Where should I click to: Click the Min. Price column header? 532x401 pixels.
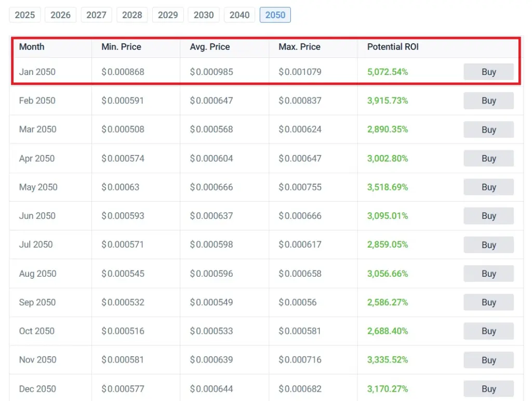(x=121, y=47)
